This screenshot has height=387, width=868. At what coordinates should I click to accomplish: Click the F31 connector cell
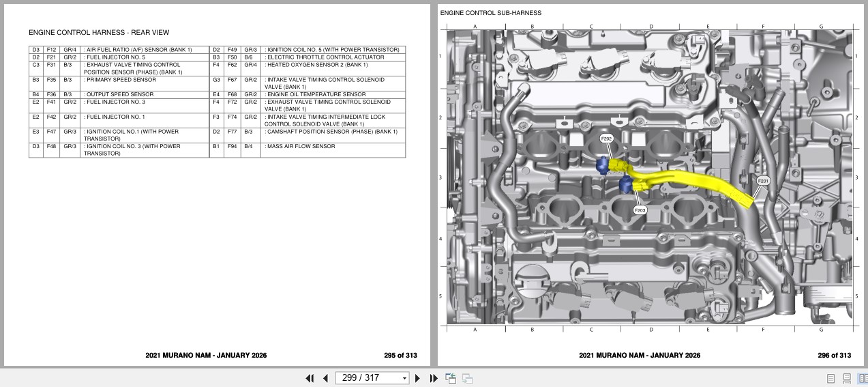(x=52, y=68)
